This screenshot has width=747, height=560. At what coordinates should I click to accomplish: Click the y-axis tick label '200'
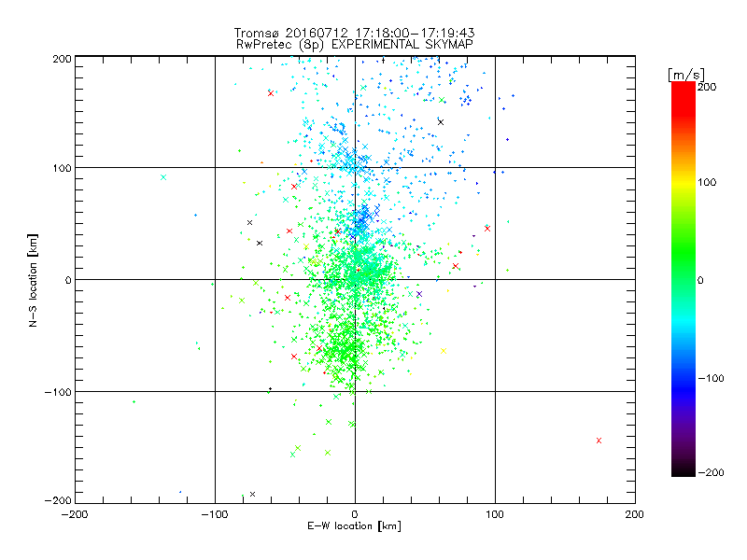pos(62,59)
